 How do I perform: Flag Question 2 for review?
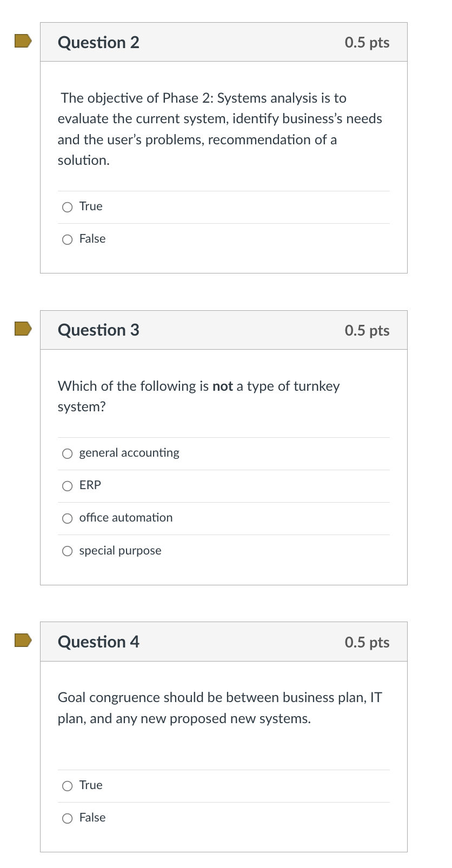coord(24,41)
